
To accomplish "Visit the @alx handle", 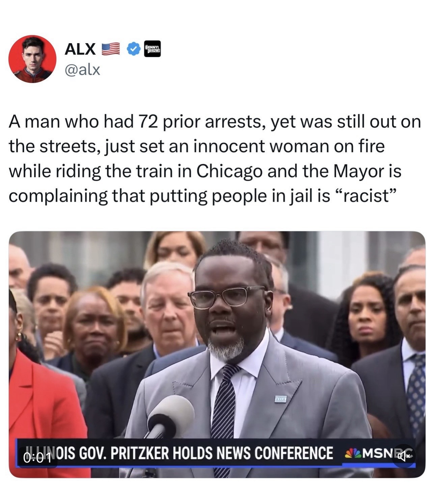I will [x=82, y=69].
